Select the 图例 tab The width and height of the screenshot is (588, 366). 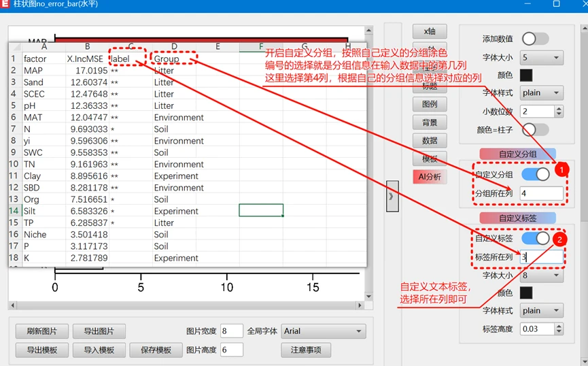pos(430,104)
